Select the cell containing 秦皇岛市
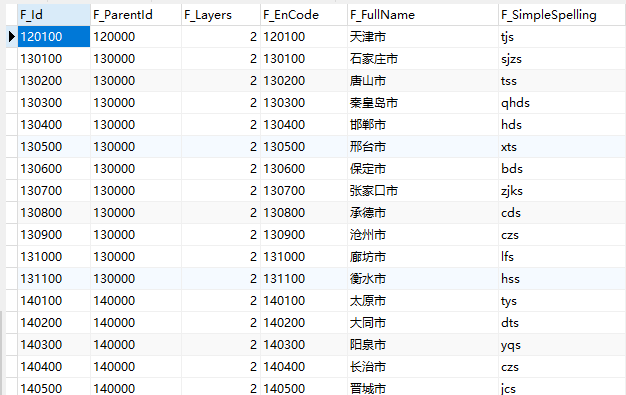The image size is (626, 395). [423, 103]
